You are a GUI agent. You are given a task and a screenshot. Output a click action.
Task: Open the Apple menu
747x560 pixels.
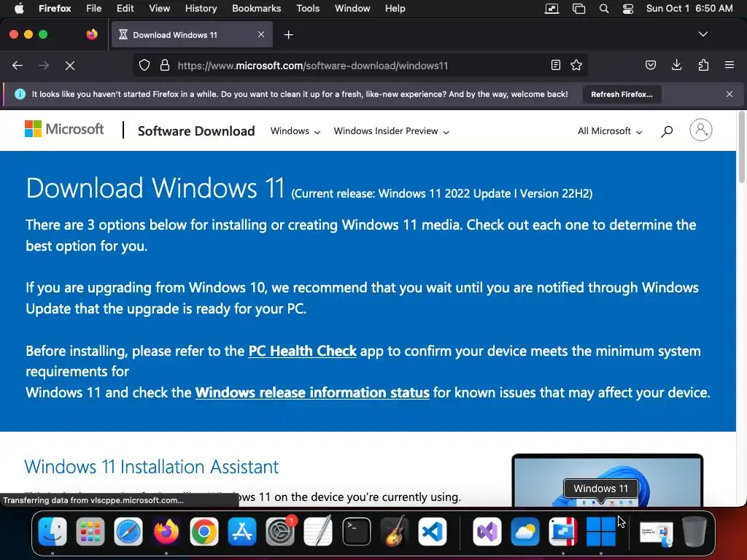tap(19, 9)
